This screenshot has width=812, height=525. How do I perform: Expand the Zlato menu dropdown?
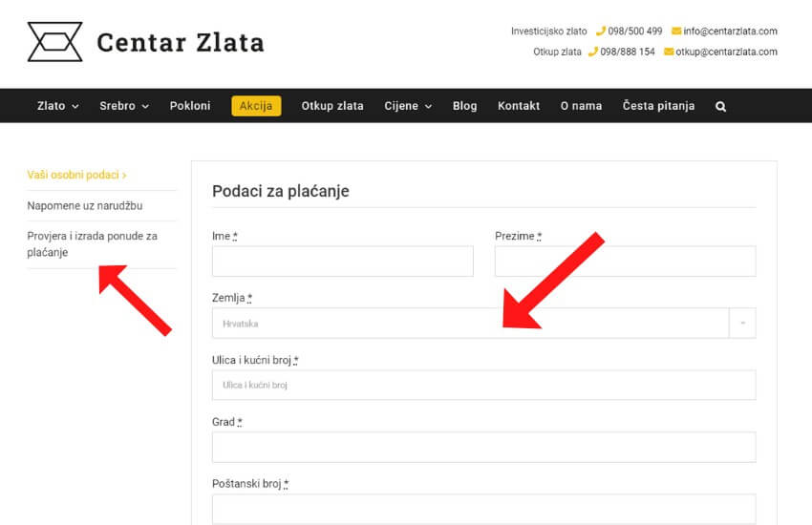pyautogui.click(x=57, y=106)
